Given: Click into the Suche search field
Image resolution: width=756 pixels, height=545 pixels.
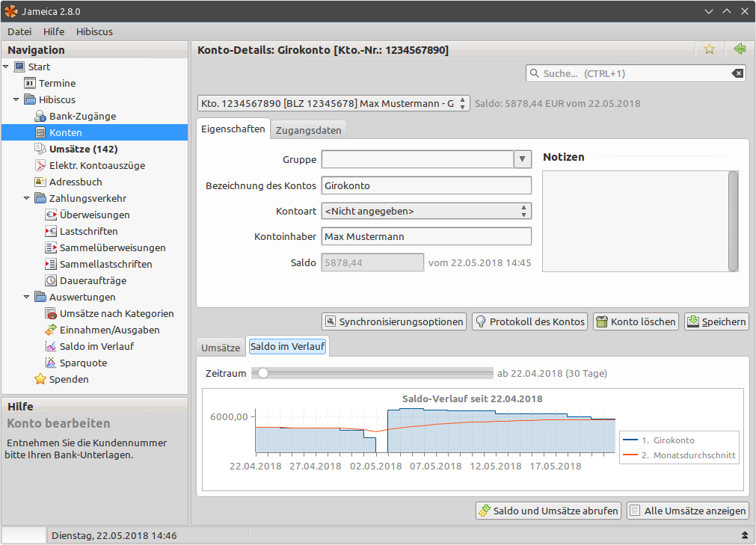Looking at the screenshot, I should (x=636, y=73).
